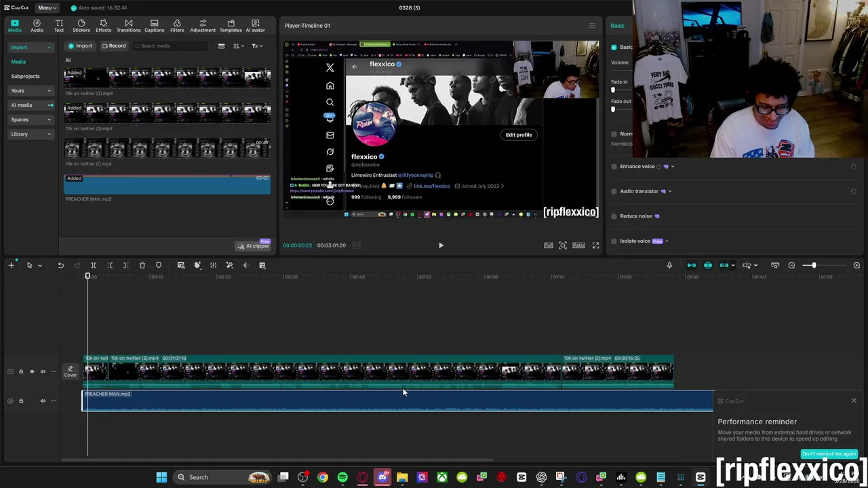Viewport: 868px width, 488px height.
Task: Enable the Audio translator checkbox
Action: [x=614, y=191]
